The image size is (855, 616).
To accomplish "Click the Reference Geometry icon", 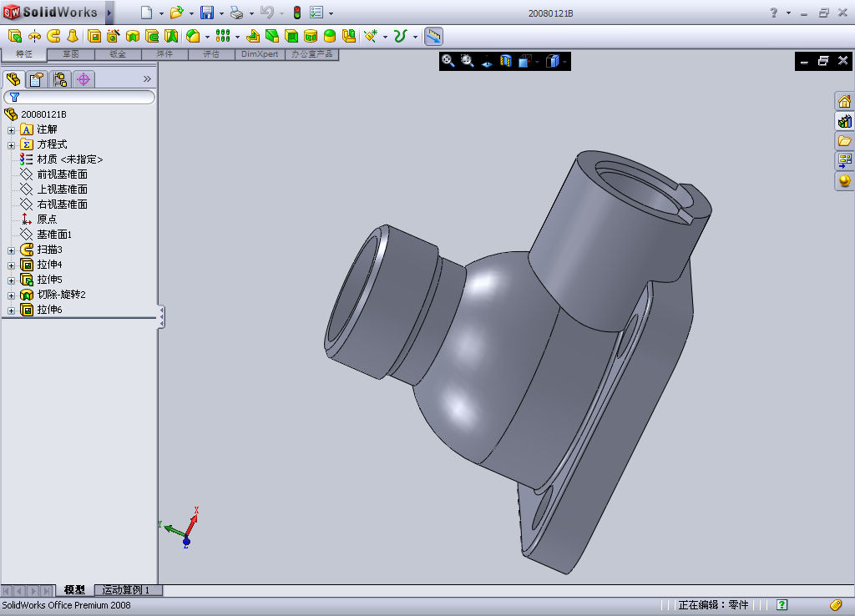I will 371,36.
